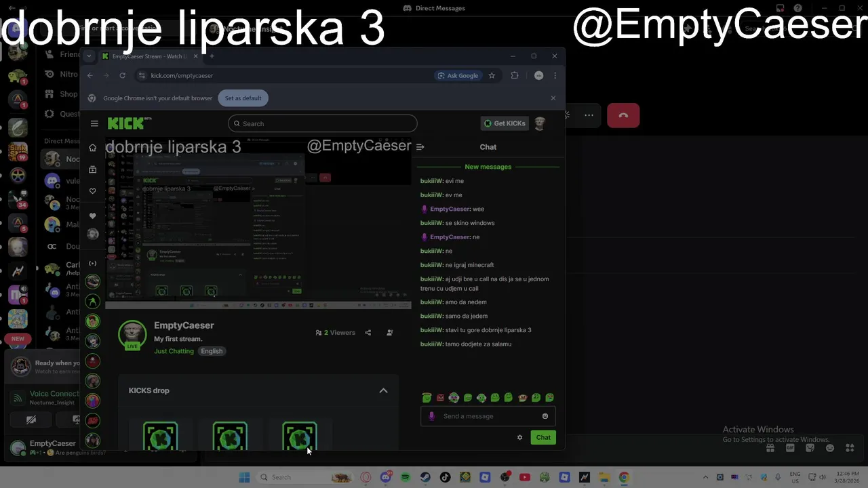Open Steam from the taskbar
The image size is (868, 488).
tap(425, 477)
